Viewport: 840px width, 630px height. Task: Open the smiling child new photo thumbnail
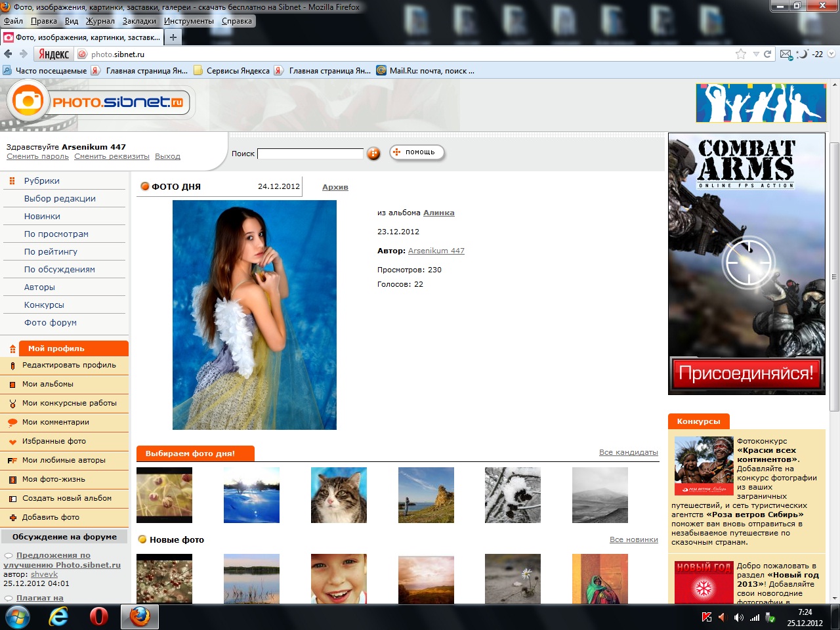coord(339,579)
